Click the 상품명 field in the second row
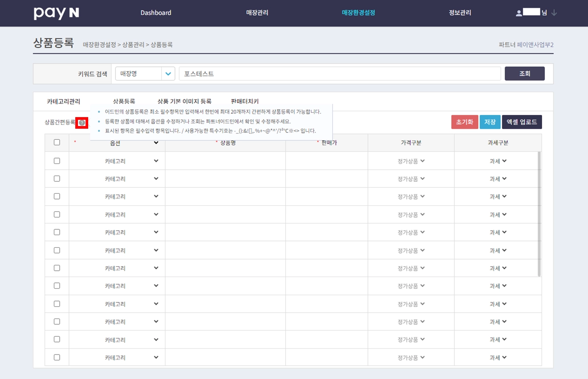 tap(225, 179)
